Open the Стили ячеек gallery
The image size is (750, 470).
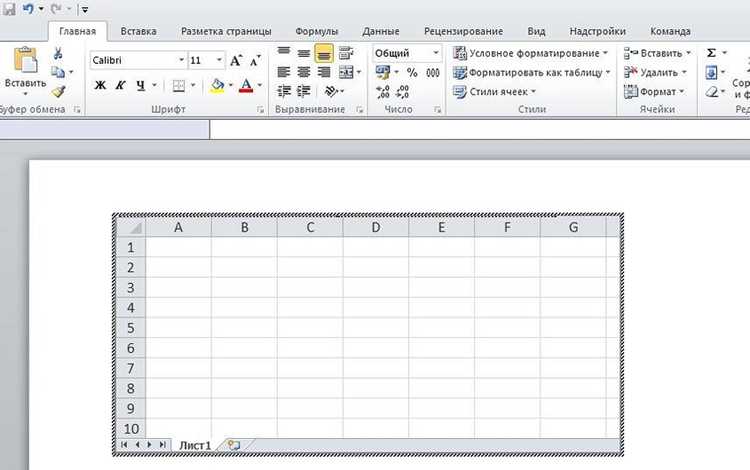pos(495,91)
